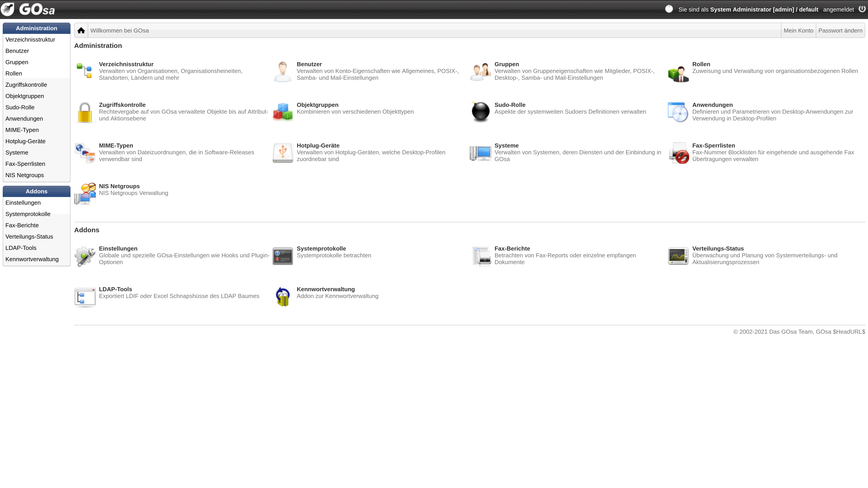Open the Zugriffskontrolle padlock icon
This screenshot has height=488, width=868.
85,112
